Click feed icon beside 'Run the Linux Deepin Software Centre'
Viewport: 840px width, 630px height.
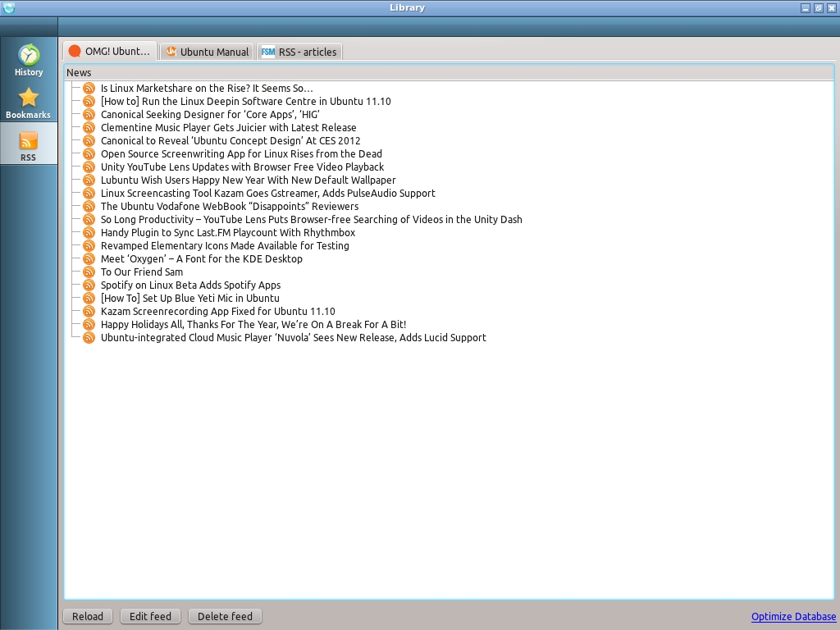click(x=89, y=101)
